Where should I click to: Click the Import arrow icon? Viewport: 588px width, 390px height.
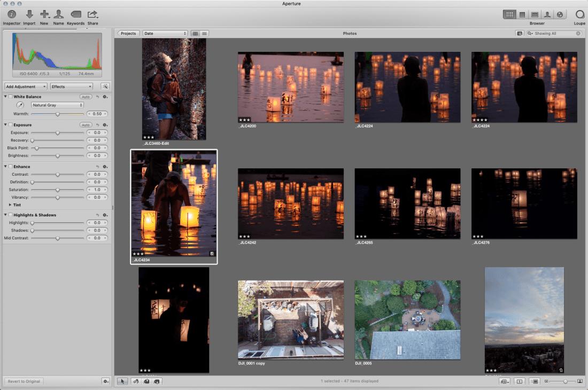pos(29,14)
